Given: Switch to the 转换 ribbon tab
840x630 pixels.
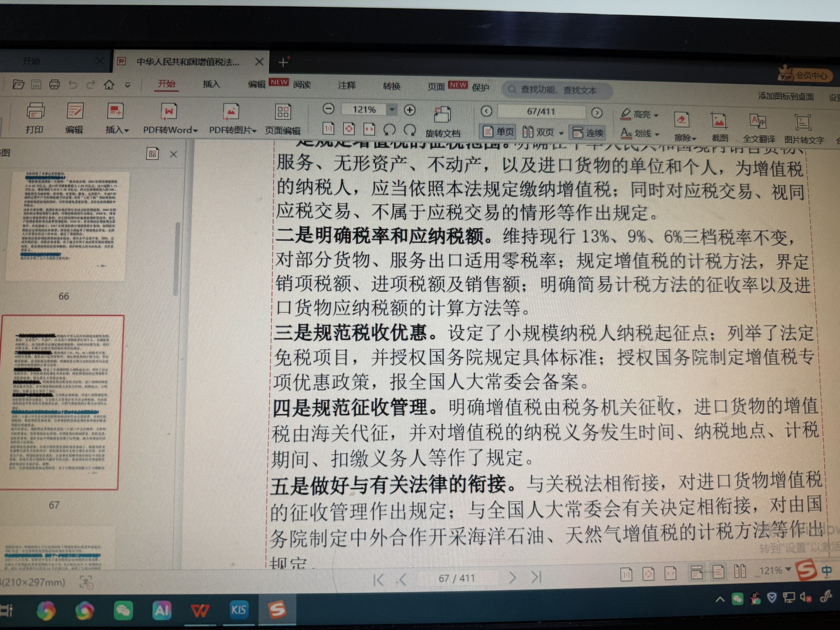Looking at the screenshot, I should tap(392, 86).
